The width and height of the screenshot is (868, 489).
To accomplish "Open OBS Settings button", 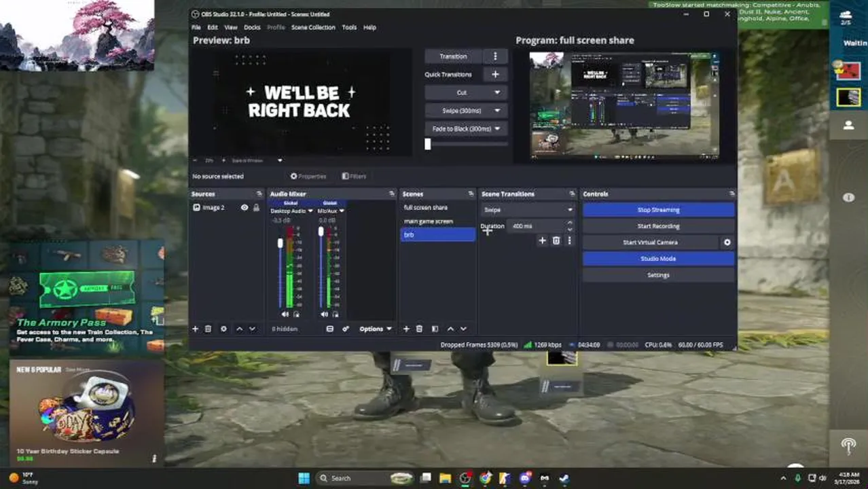I will point(658,275).
